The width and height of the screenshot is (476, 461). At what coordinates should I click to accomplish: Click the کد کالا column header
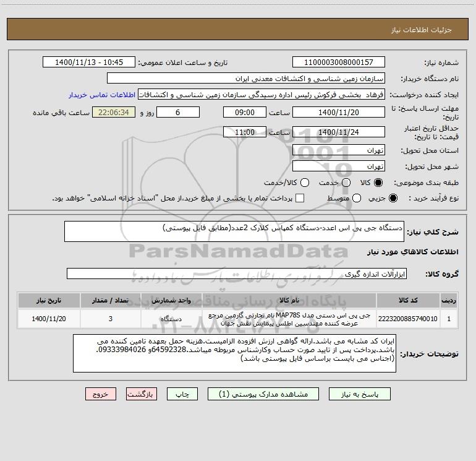click(x=408, y=300)
